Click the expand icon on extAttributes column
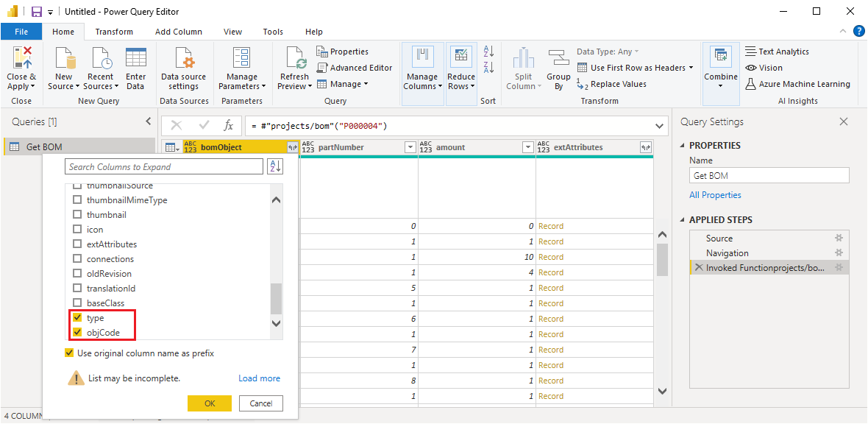 click(x=646, y=147)
